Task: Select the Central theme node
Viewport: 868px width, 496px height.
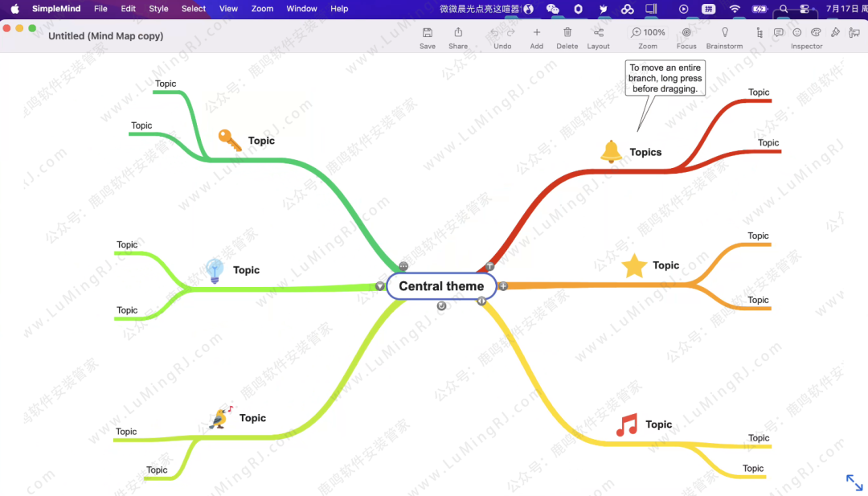Action: (441, 286)
